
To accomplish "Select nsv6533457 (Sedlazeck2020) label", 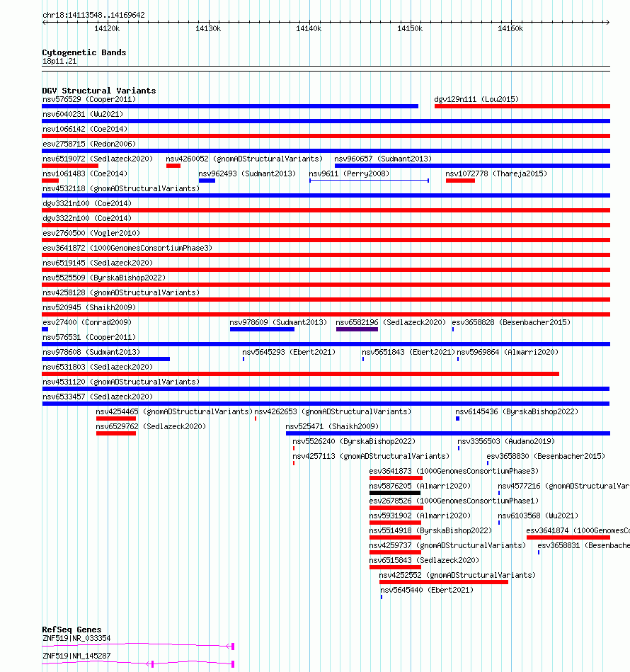I will coord(98,397).
